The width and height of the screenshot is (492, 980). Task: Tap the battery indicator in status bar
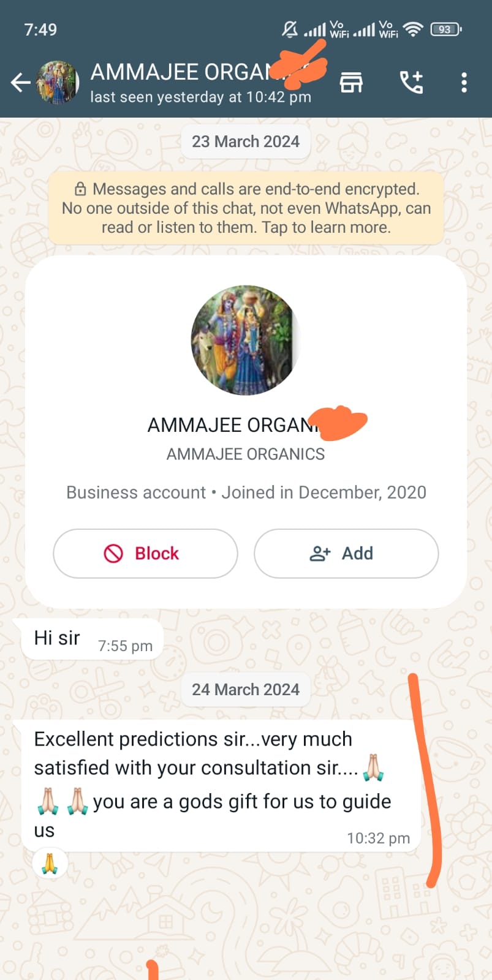(445, 29)
